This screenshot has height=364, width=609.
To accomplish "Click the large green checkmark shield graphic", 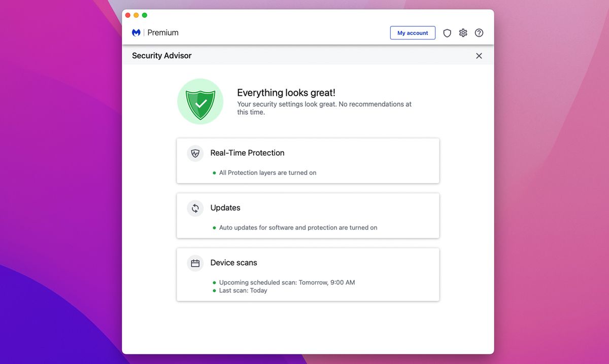I will coord(200,101).
